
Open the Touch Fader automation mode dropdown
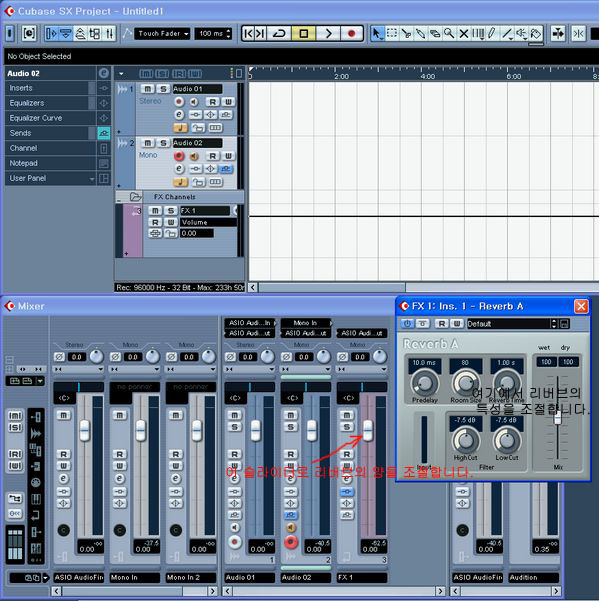pos(162,34)
